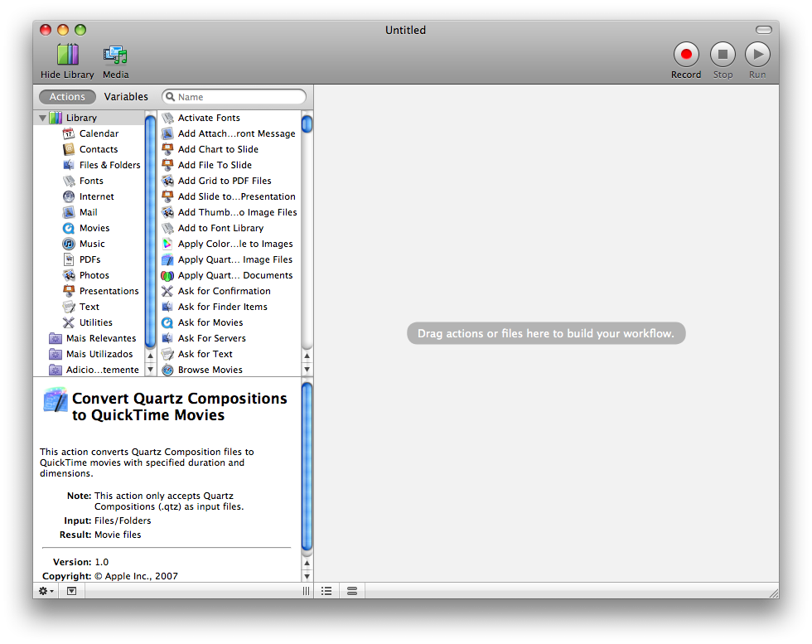Select the Mail category icon
This screenshot has width=812, height=644.
[68, 212]
